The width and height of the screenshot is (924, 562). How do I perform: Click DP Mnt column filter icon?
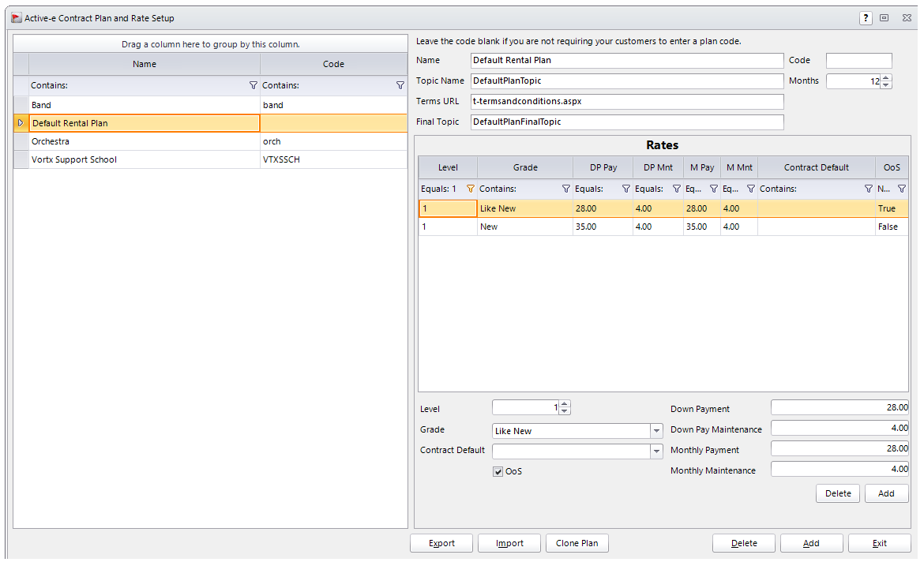click(x=677, y=189)
